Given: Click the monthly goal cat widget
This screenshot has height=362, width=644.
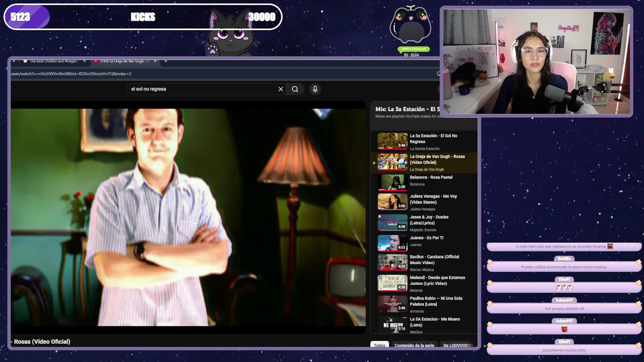Looking at the screenshot, I should [412, 31].
